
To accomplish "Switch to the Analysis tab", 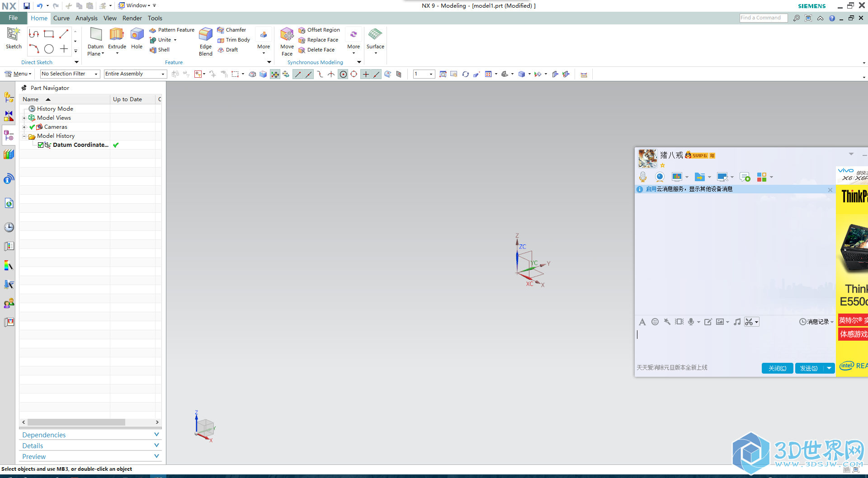I will click(86, 18).
